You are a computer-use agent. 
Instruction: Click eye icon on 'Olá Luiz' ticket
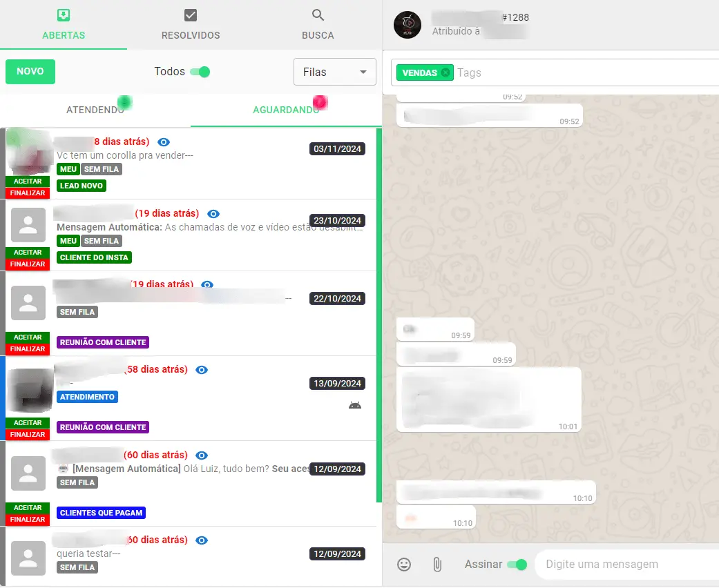click(x=202, y=455)
